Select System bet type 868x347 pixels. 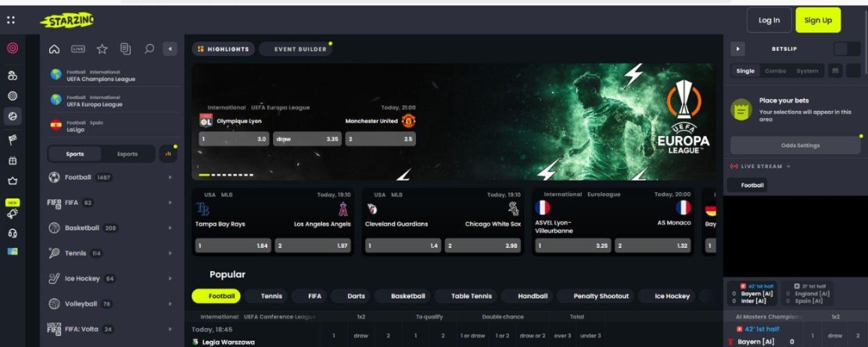coord(807,71)
